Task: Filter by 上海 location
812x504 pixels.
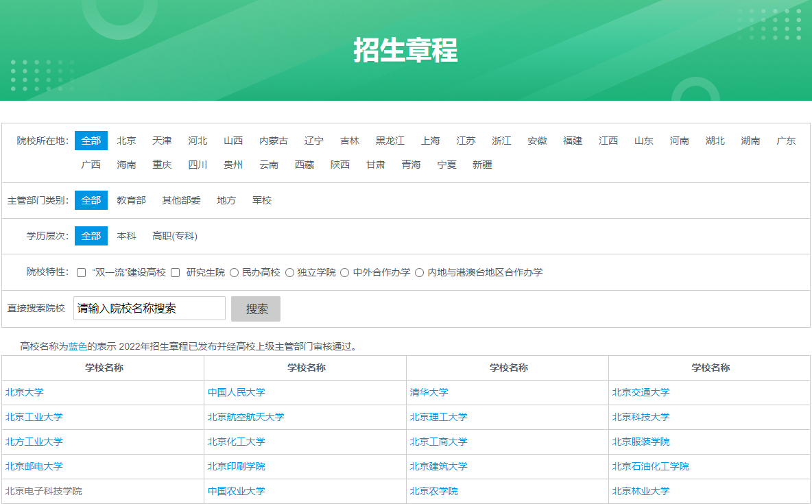Action: pyautogui.click(x=430, y=141)
